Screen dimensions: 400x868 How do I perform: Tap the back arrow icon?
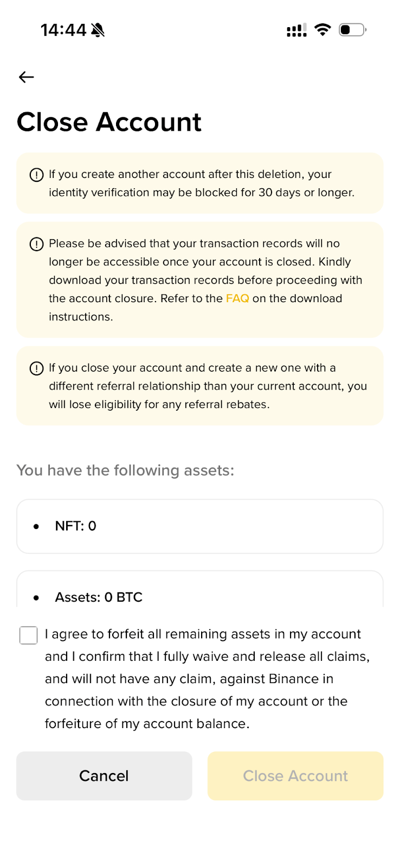coord(26,77)
